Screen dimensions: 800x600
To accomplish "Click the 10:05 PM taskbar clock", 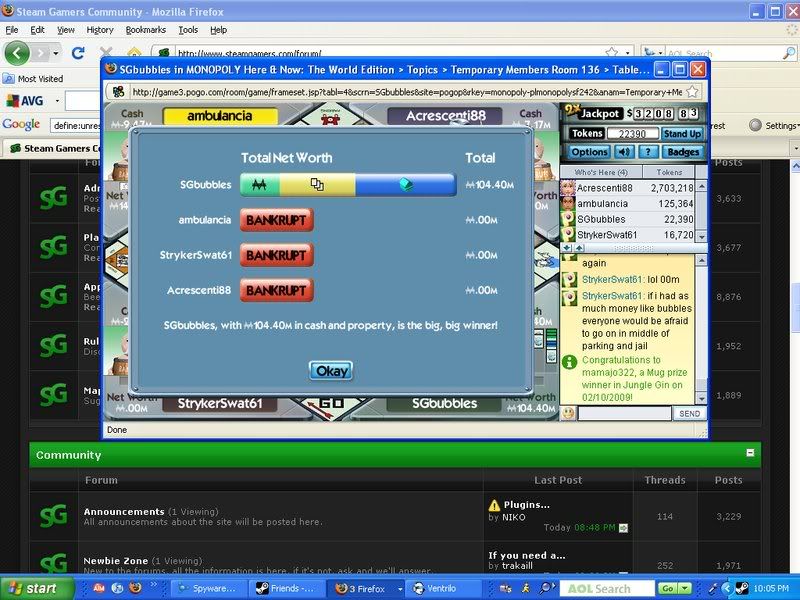I will [771, 588].
